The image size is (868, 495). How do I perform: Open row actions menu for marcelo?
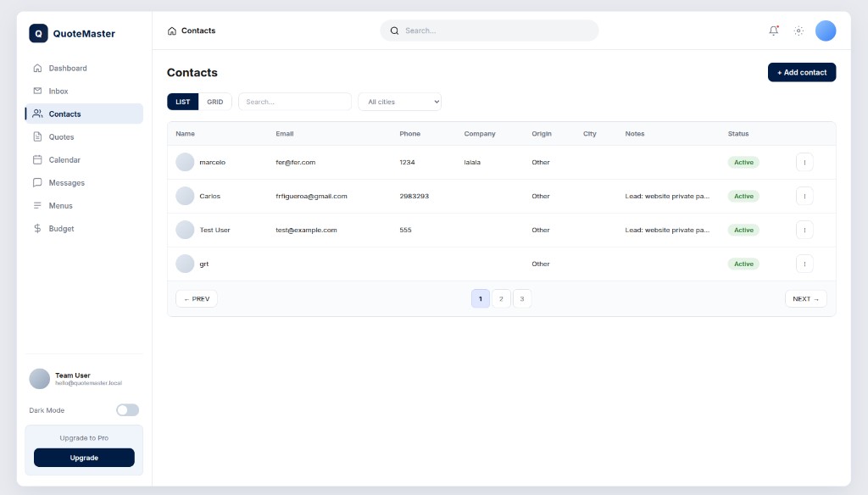tap(804, 162)
